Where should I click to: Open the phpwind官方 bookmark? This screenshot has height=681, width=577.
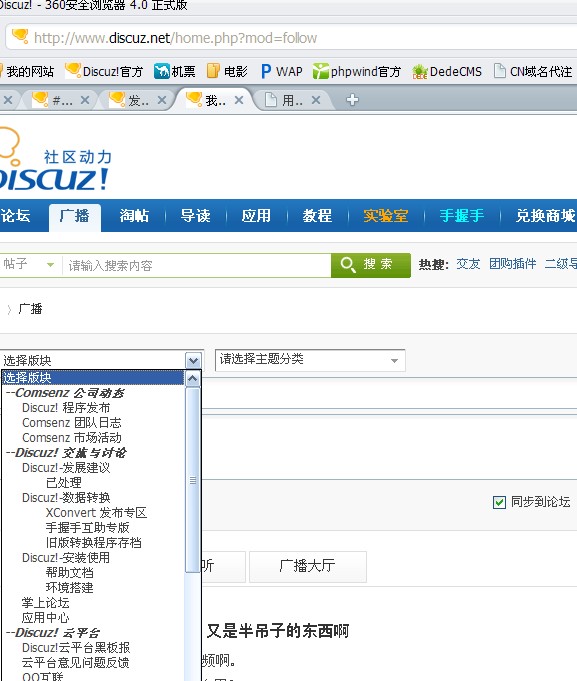(356, 71)
